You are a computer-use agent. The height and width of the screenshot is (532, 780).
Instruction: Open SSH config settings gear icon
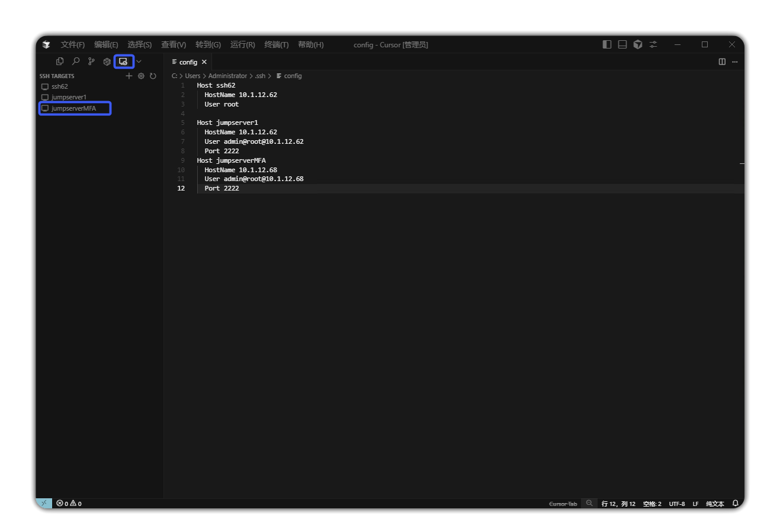pos(141,76)
